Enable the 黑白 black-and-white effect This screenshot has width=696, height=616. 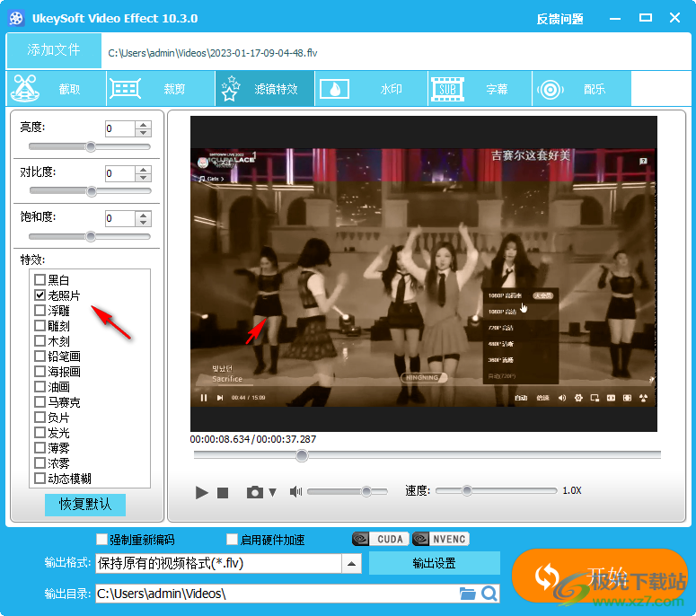(x=40, y=279)
